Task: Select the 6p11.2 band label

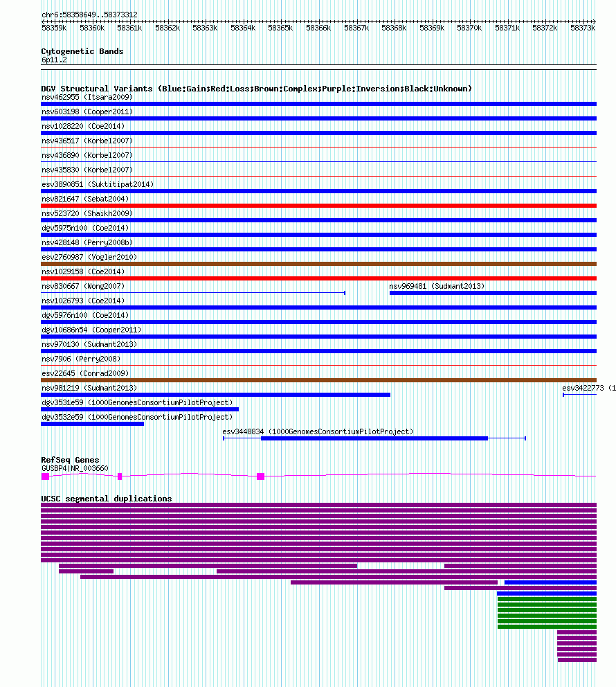Action: pyautogui.click(x=54, y=60)
